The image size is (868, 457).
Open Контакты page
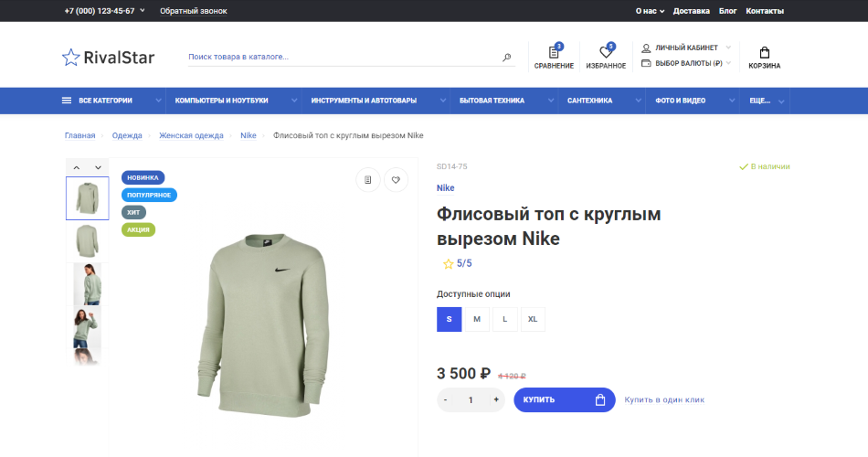click(x=765, y=11)
